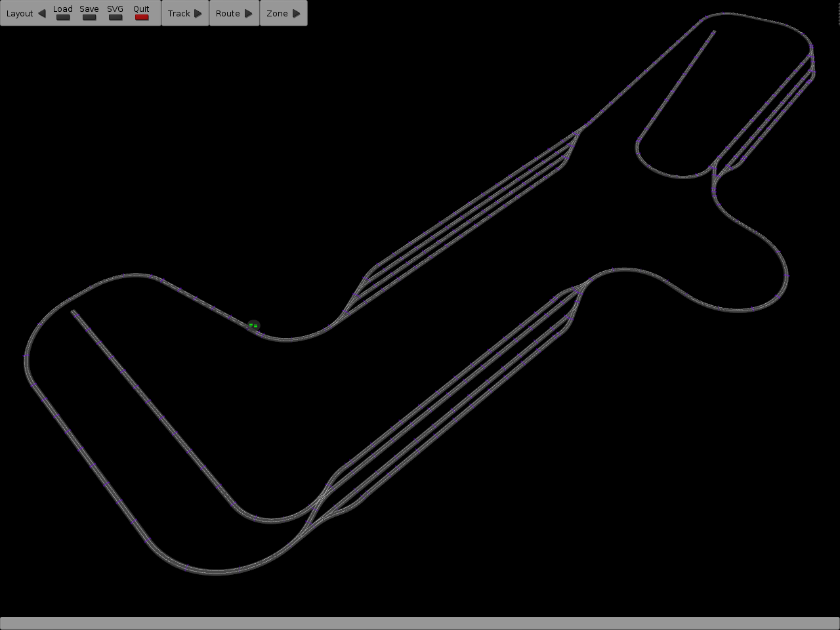Screen dimensions: 840x630
Task: Expand the Track menu arrow
Action: click(198, 13)
